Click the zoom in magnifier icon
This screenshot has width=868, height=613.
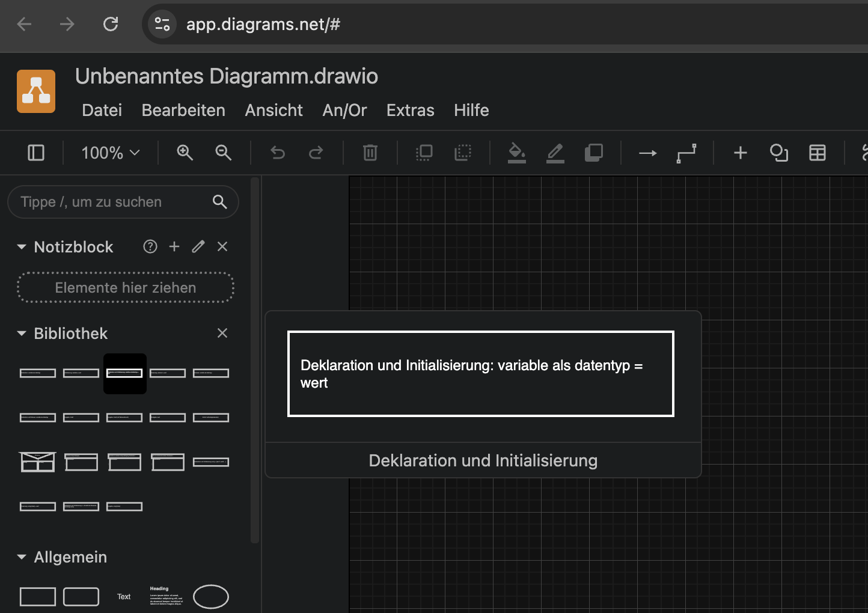pos(185,153)
